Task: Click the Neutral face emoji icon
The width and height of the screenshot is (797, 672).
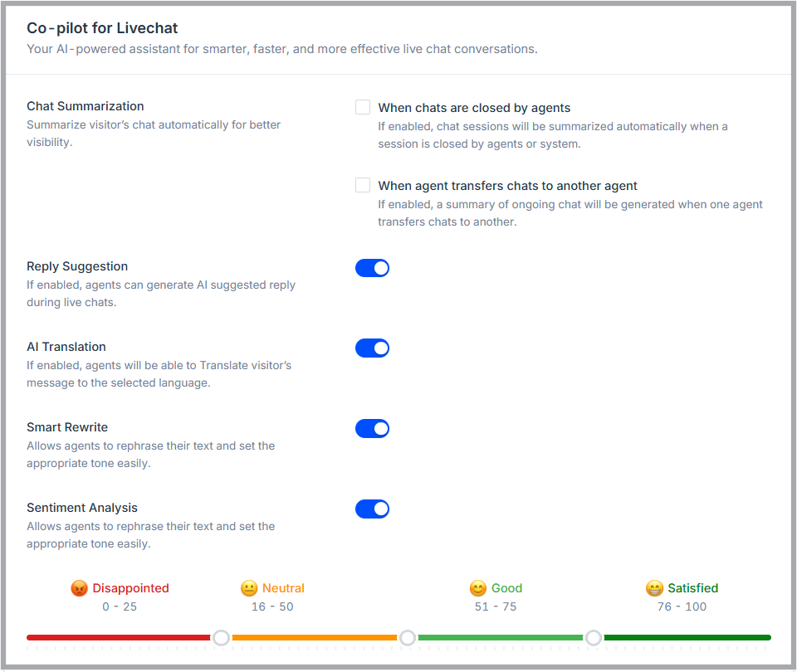Action: (249, 588)
